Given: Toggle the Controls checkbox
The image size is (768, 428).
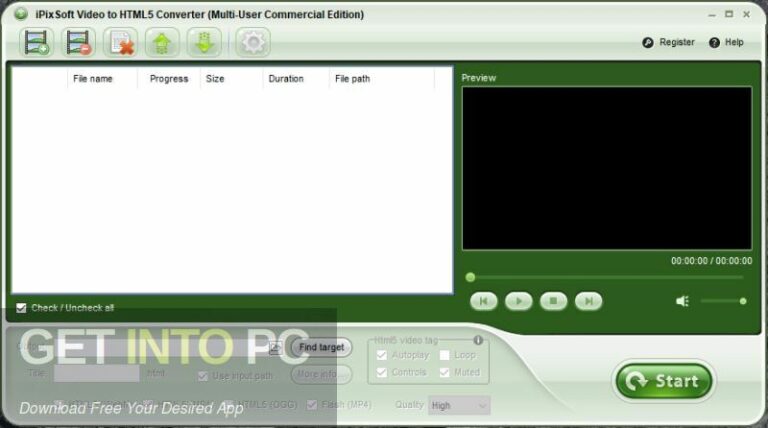Looking at the screenshot, I should point(382,373).
